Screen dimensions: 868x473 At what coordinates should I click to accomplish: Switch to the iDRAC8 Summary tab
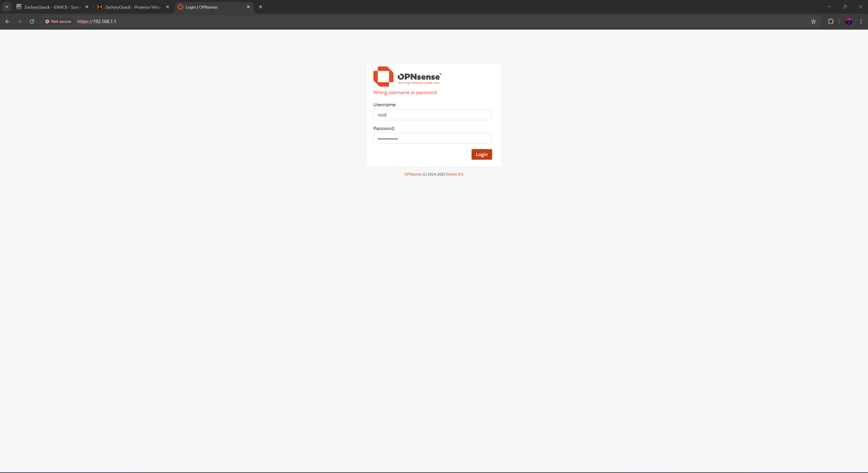tap(50, 7)
